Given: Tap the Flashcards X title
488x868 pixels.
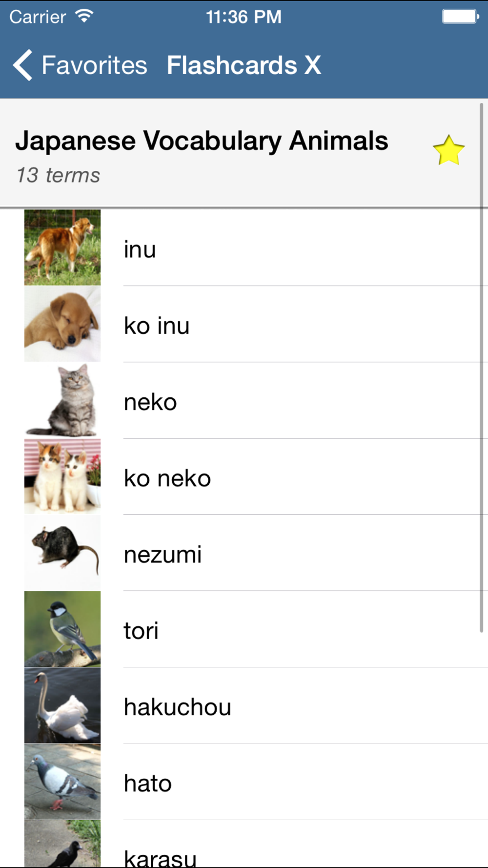Looking at the screenshot, I should [x=244, y=65].
